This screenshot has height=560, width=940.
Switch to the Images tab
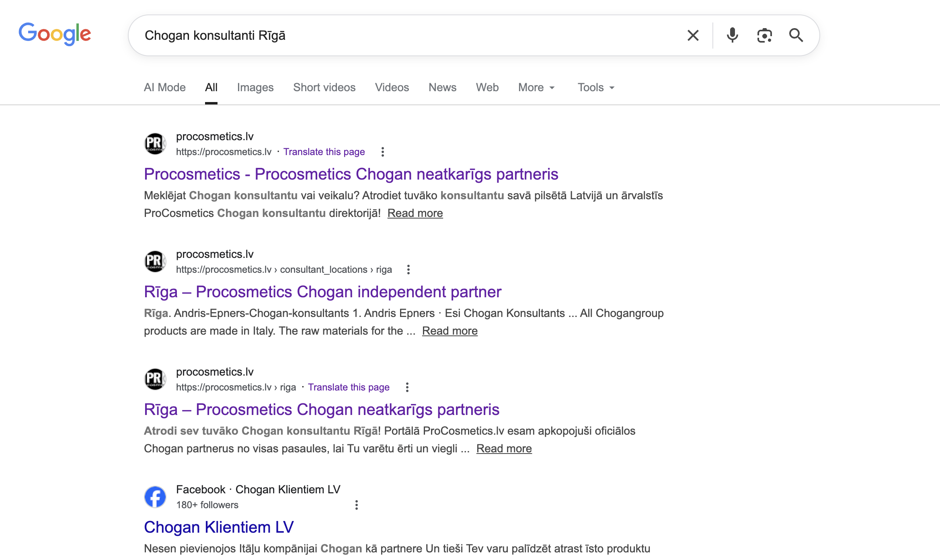pos(255,88)
